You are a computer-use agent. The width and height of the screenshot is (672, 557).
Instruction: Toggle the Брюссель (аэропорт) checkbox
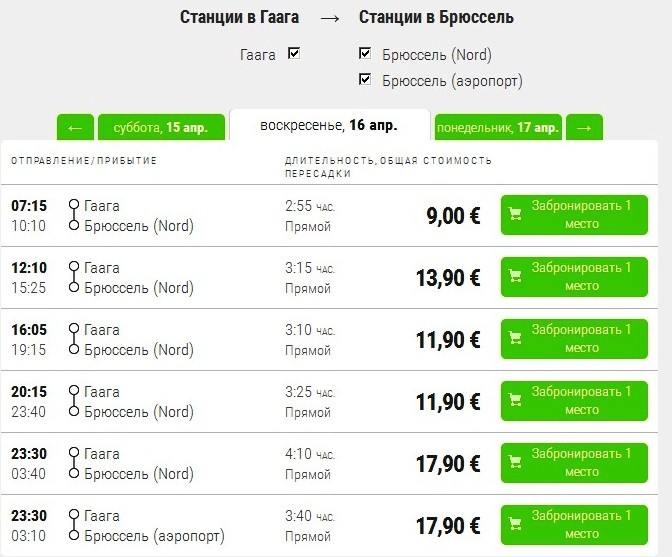(x=365, y=79)
